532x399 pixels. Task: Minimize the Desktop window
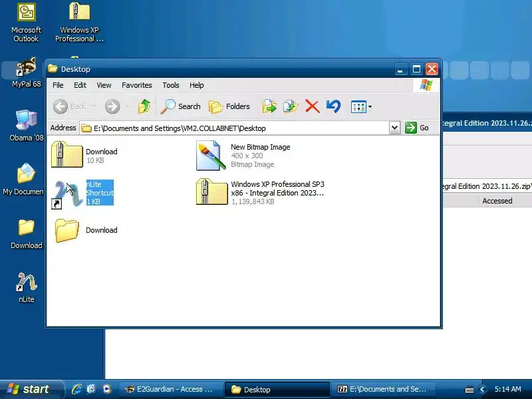coord(401,69)
